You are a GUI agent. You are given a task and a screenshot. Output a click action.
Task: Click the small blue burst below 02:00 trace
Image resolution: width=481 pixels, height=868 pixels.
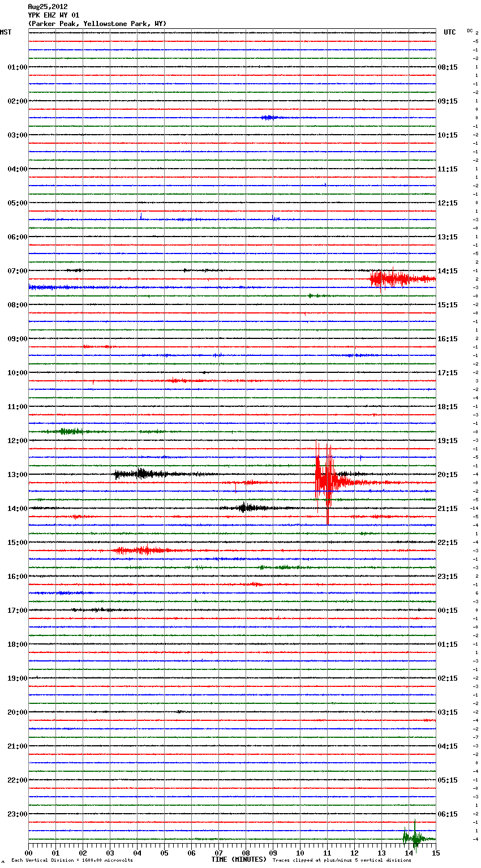tap(269, 118)
